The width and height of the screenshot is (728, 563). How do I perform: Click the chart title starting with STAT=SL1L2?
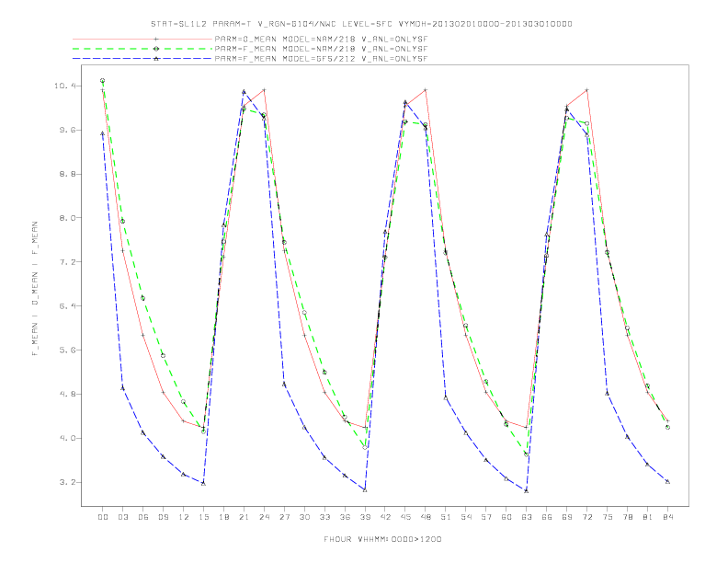[361, 24]
